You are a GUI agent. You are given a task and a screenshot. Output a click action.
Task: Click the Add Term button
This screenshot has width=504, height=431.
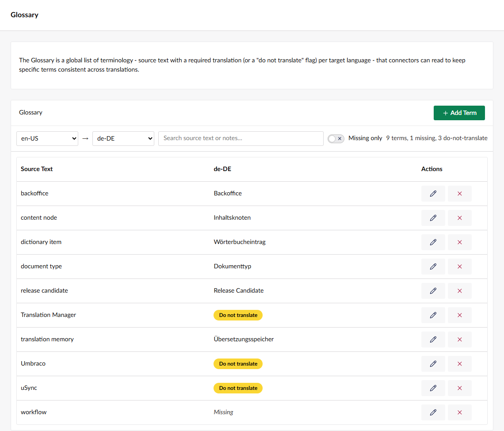[x=459, y=113]
